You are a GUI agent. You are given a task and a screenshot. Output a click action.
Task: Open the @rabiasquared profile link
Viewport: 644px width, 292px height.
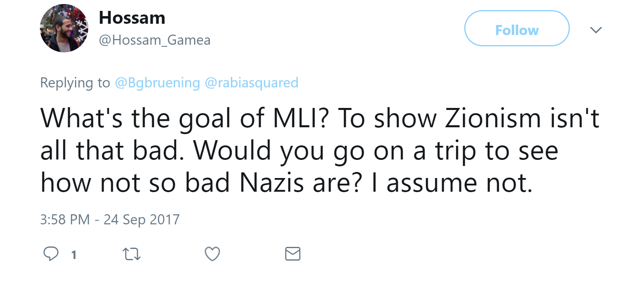251,83
